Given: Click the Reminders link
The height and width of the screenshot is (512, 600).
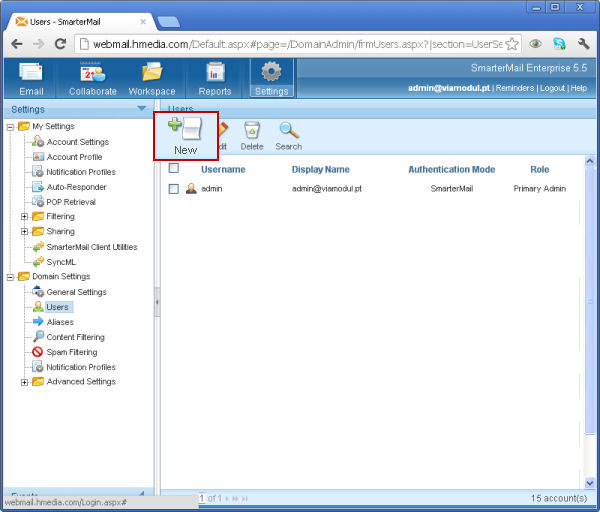Looking at the screenshot, I should tap(515, 88).
